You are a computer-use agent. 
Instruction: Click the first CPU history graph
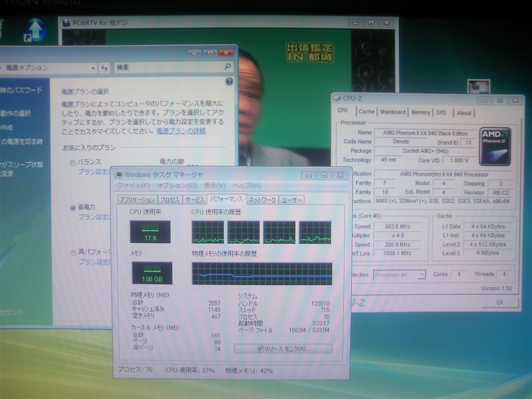coord(208,232)
